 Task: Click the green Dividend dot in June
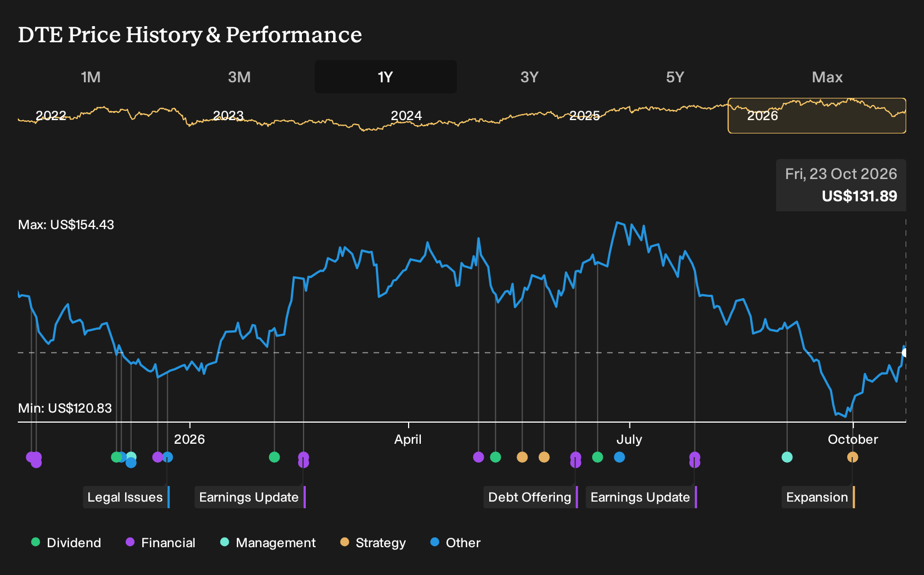(x=598, y=457)
